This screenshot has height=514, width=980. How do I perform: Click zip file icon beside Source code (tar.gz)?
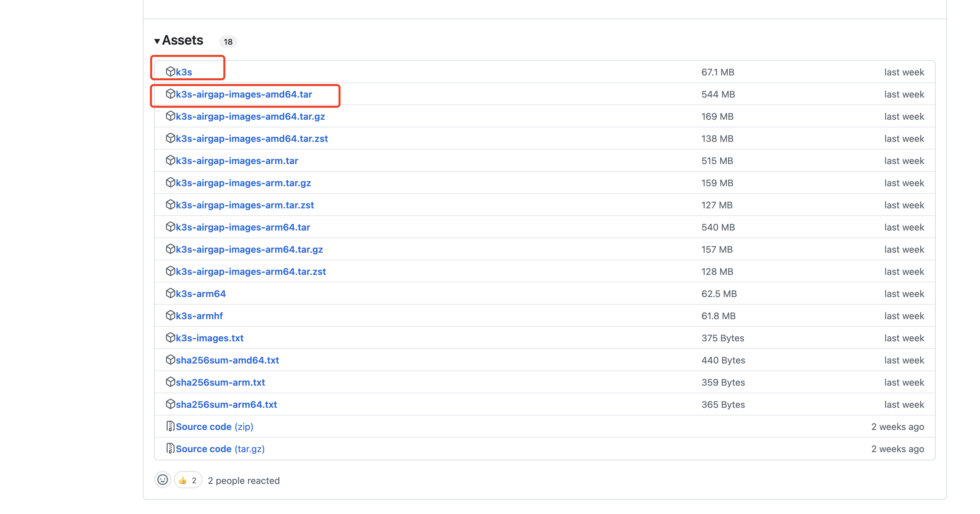170,448
